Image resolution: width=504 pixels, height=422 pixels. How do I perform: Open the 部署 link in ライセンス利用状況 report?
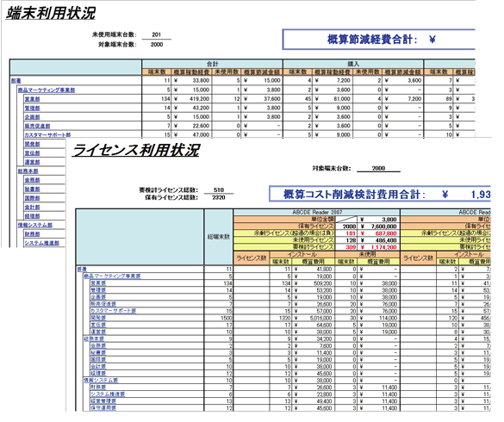(82, 269)
